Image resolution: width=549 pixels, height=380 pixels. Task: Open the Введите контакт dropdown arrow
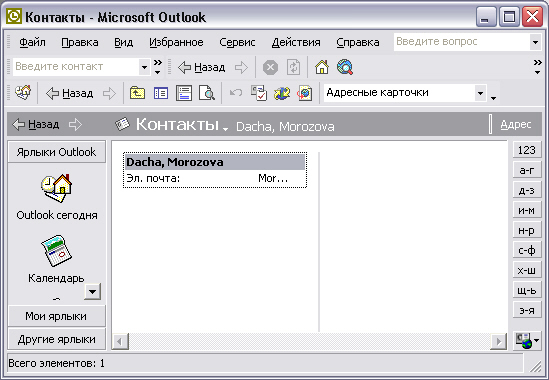pyautogui.click(x=144, y=67)
